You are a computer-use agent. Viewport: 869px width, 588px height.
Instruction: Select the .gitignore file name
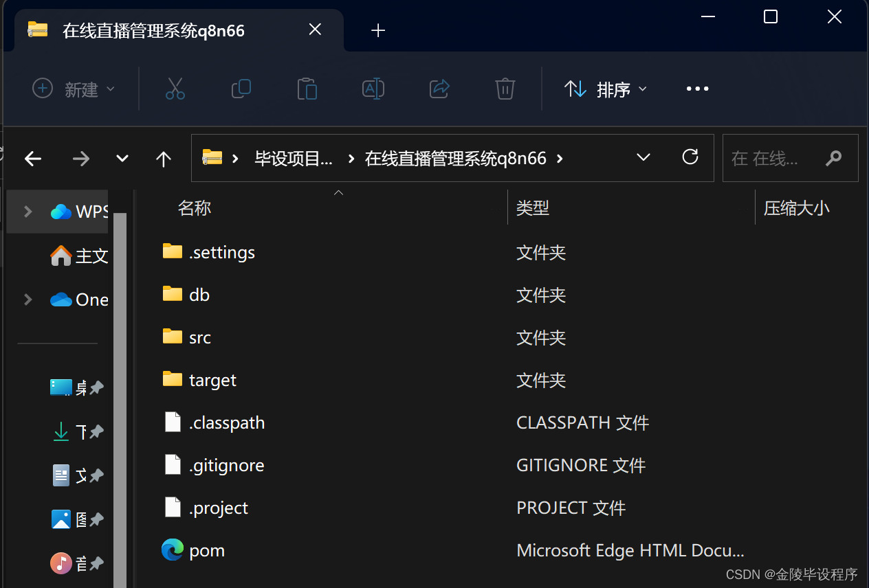tap(227, 465)
